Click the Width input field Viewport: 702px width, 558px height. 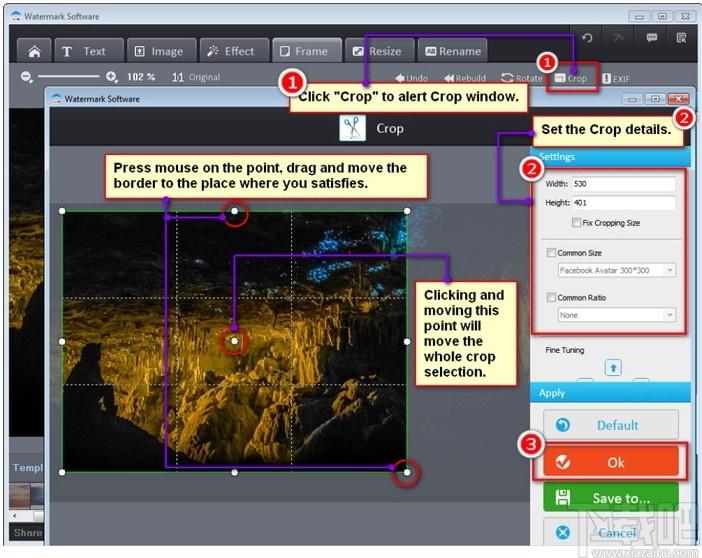click(x=624, y=184)
